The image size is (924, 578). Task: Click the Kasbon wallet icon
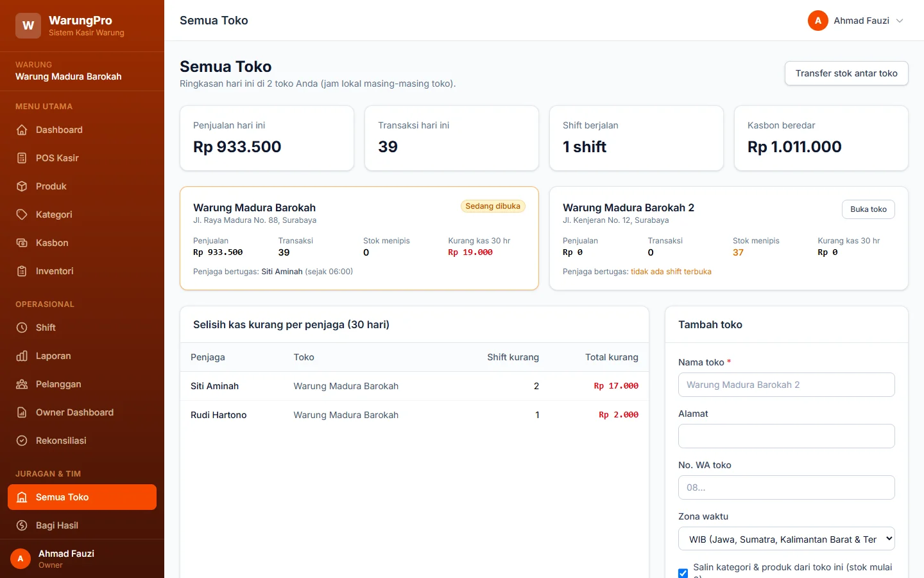22,243
